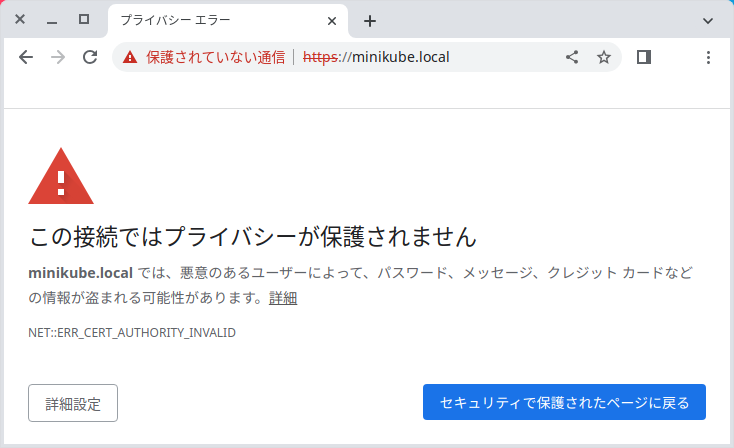Click セキュリティで保護されたページに戻る button

(x=564, y=402)
